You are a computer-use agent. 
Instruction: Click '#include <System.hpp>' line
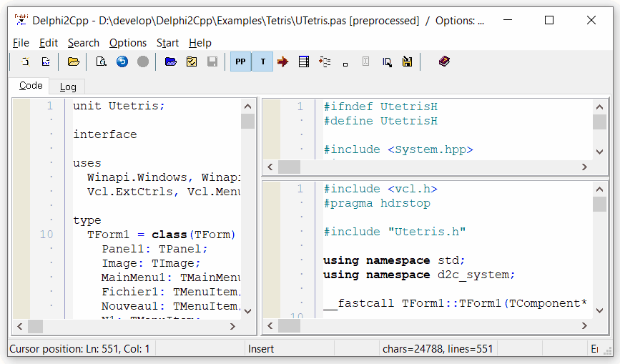398,149
